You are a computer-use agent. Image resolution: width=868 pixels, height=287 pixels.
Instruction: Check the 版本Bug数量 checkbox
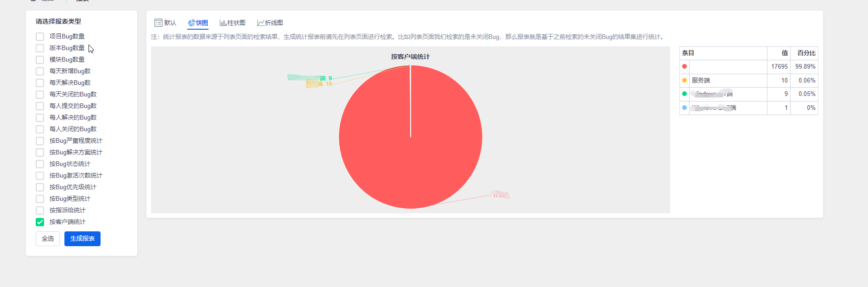pyautogui.click(x=40, y=48)
